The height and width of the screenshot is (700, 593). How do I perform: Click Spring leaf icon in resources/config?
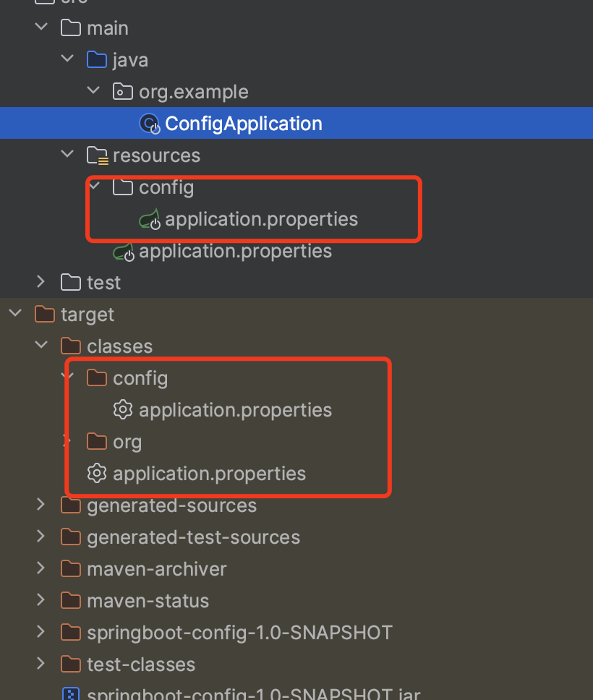click(150, 219)
